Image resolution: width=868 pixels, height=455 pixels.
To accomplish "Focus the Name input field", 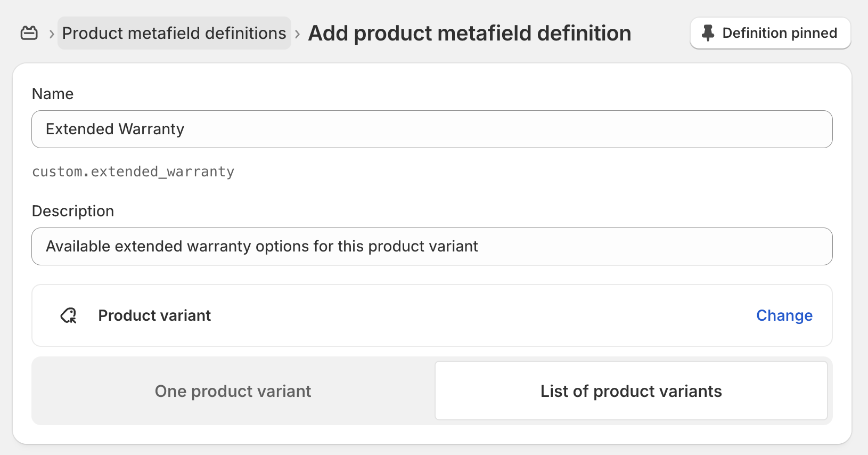I will [x=431, y=129].
